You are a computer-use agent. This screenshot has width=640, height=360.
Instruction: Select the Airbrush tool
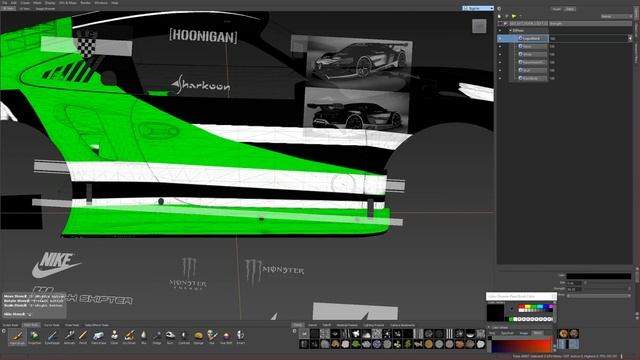[x=69, y=336]
